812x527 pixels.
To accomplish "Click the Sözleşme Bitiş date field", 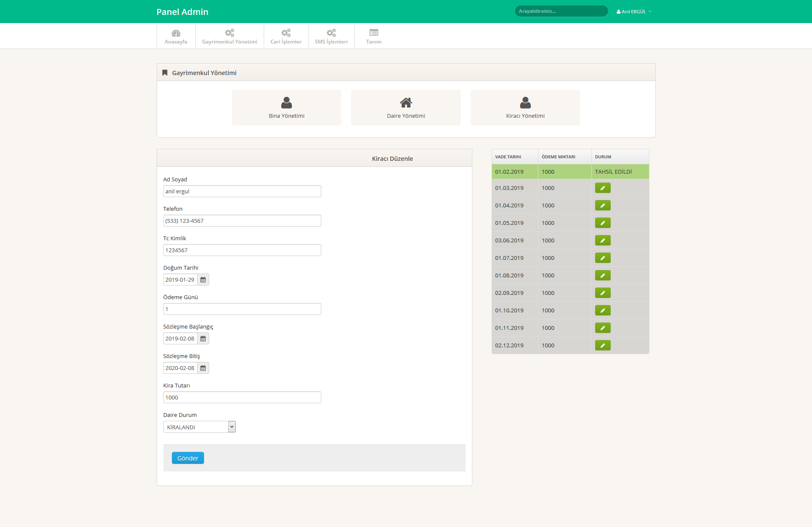I will [180, 368].
